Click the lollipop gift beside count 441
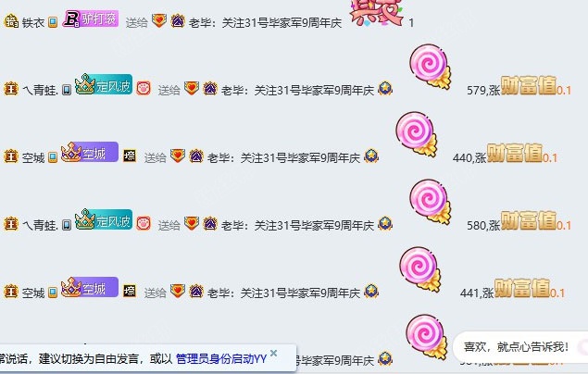This screenshot has height=374, width=588. [419, 269]
